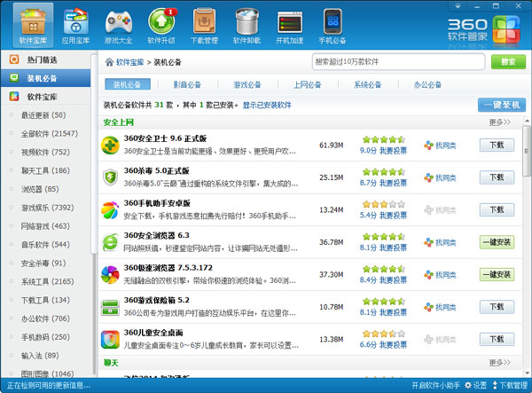The image size is (532, 393).
Task: Click 我要投票 for 360安全卫士
Action: tap(393, 151)
